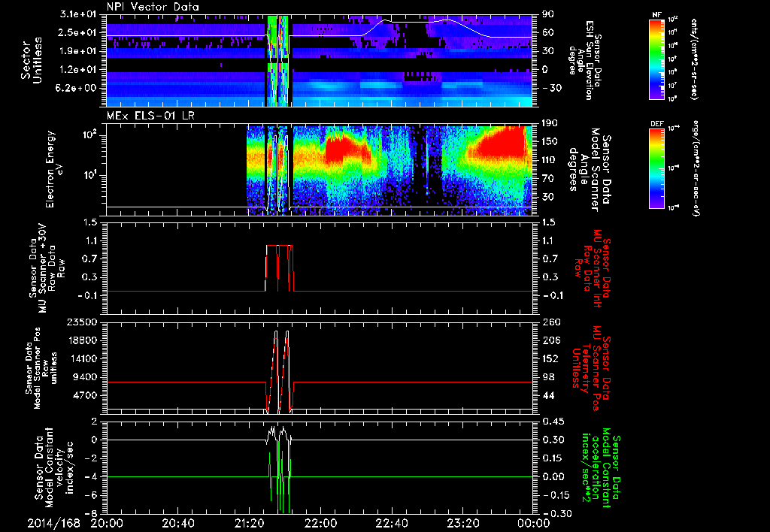Image resolution: width=770 pixels, height=532 pixels.
Task: Click the 22:00 time tick label
Action: click(320, 523)
